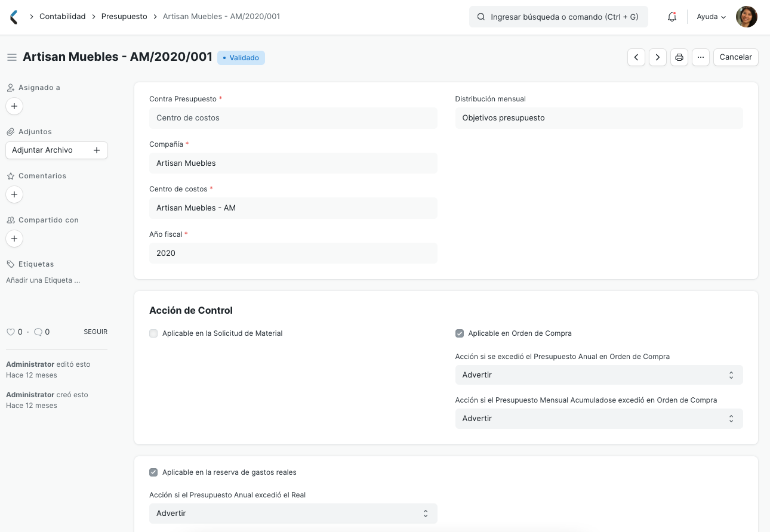Focus the search or command bar
The width and height of the screenshot is (770, 532).
pos(559,17)
